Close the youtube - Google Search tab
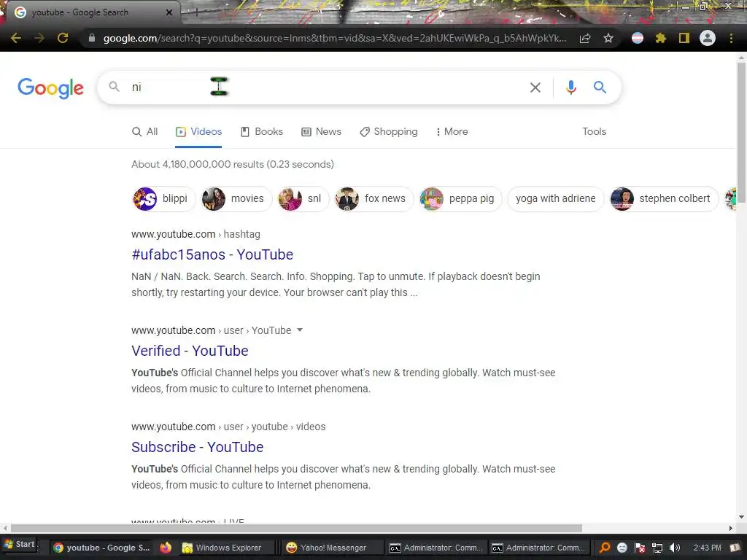The image size is (747, 560). [169, 12]
